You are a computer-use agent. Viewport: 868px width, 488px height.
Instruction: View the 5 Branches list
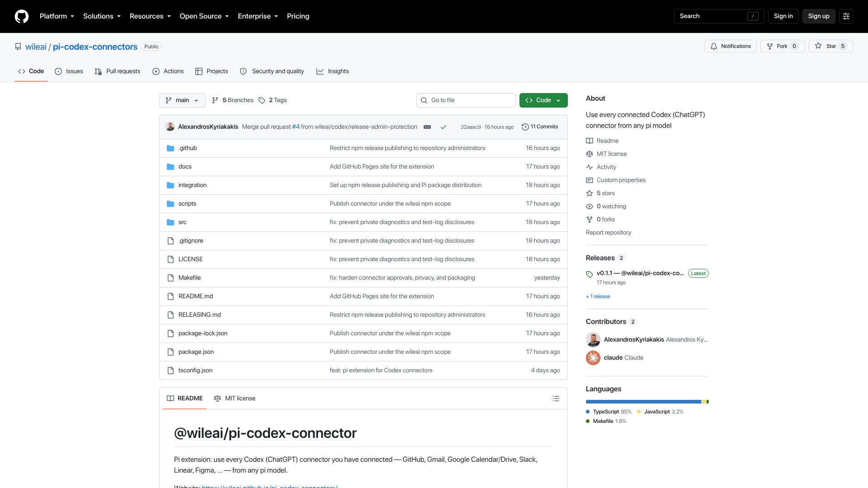(x=233, y=100)
